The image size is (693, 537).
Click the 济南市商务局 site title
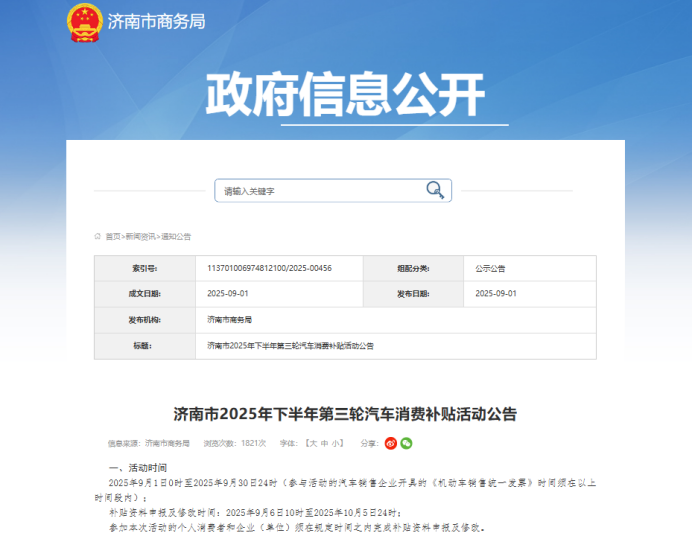point(156,22)
